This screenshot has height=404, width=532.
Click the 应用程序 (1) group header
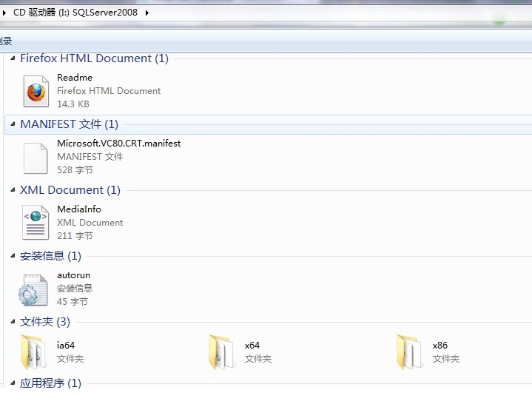50,383
